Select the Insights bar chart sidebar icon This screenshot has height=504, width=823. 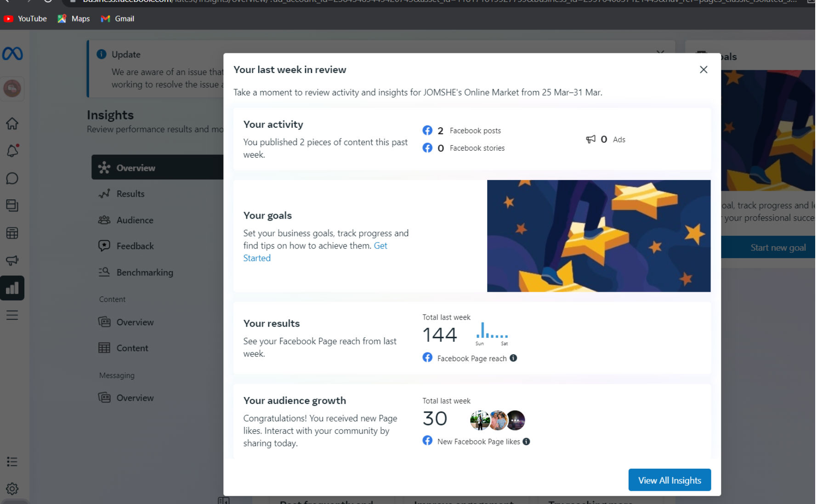(12, 288)
